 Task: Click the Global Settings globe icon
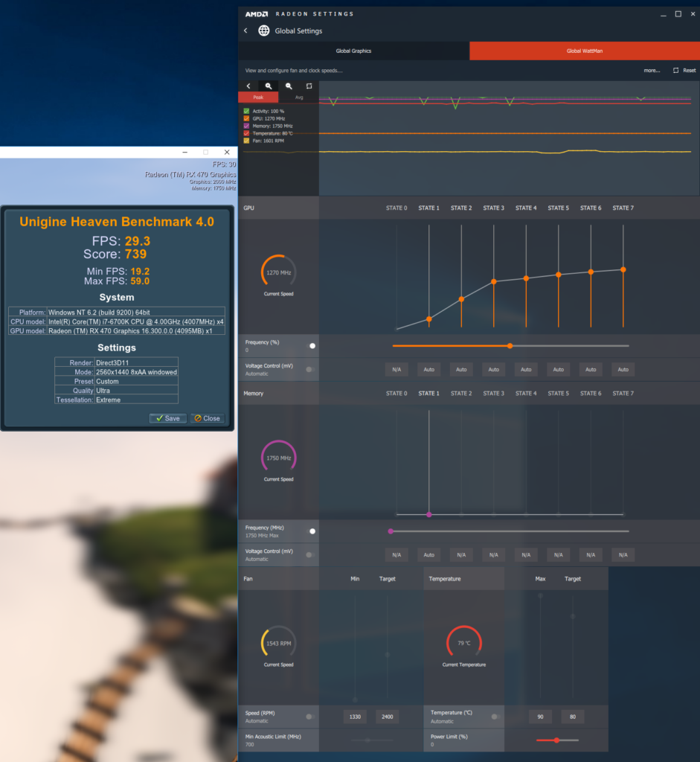[x=264, y=31]
